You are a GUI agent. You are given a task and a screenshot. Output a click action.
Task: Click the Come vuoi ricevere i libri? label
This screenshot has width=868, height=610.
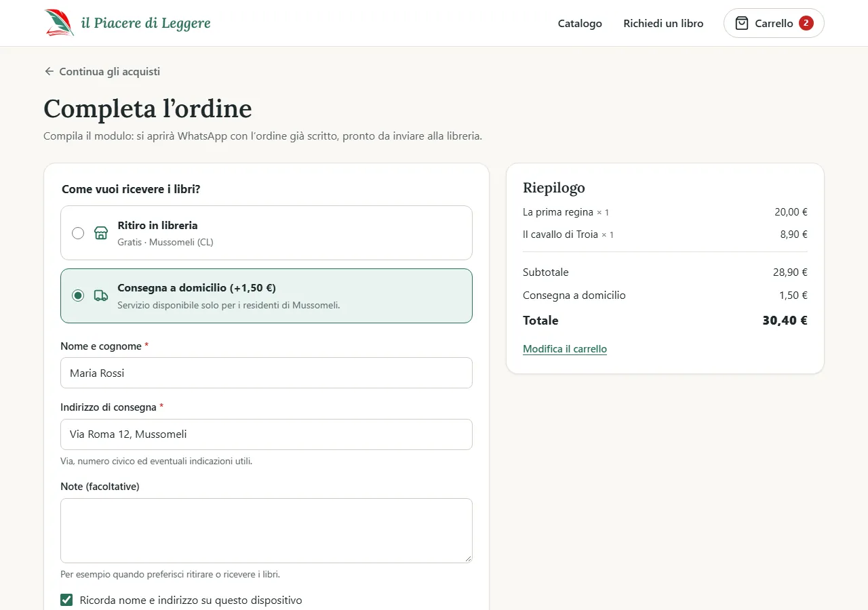tap(131, 189)
